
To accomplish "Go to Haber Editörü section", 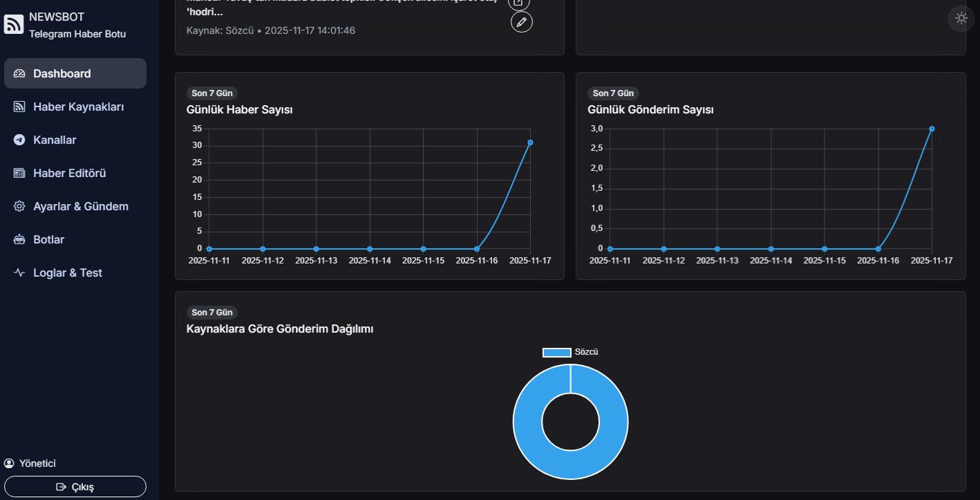I will point(69,173).
